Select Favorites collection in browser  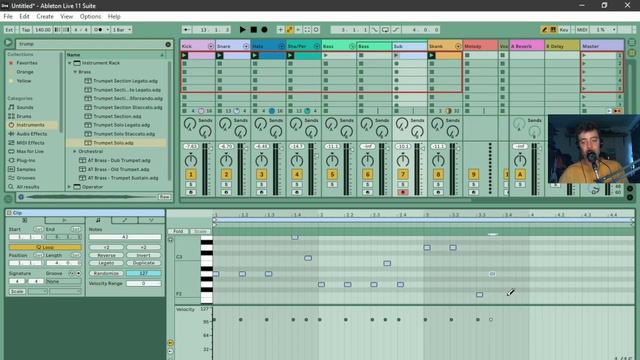point(27,63)
